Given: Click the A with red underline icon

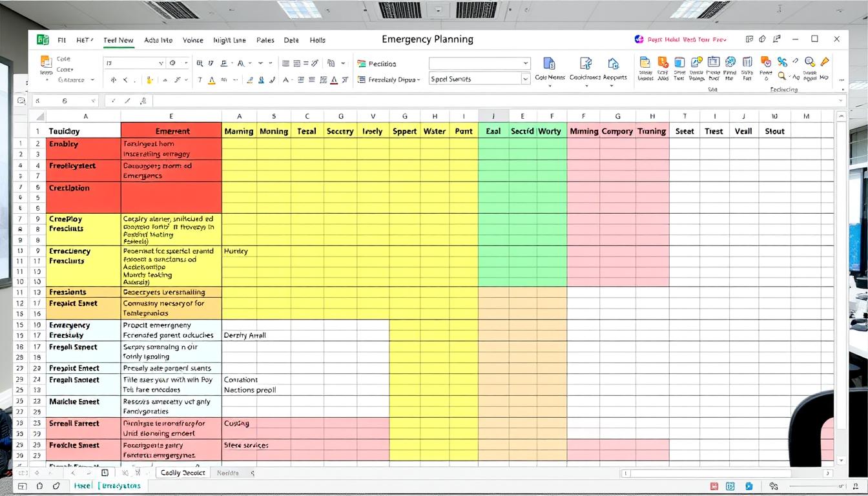Looking at the screenshot, I should (334, 80).
